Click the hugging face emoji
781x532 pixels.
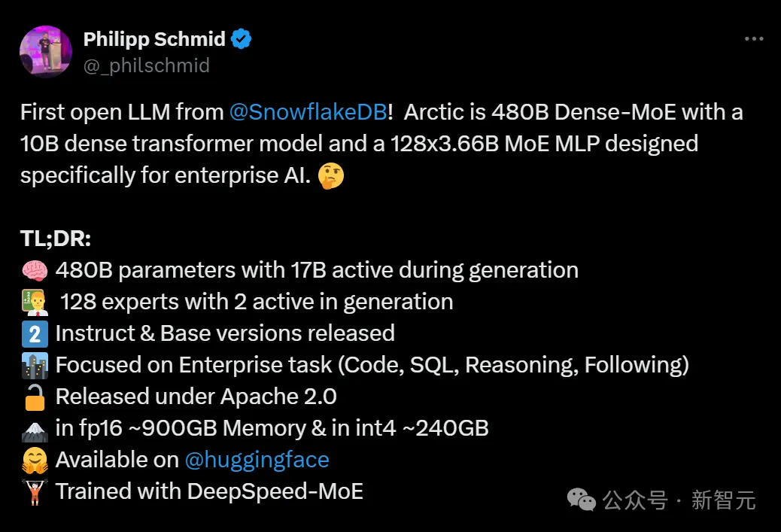pos(35,461)
